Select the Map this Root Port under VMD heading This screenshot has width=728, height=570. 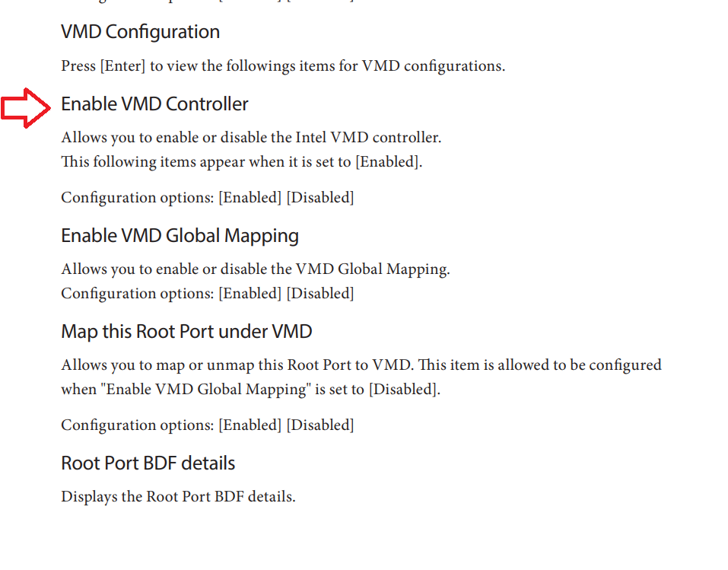[x=186, y=332]
